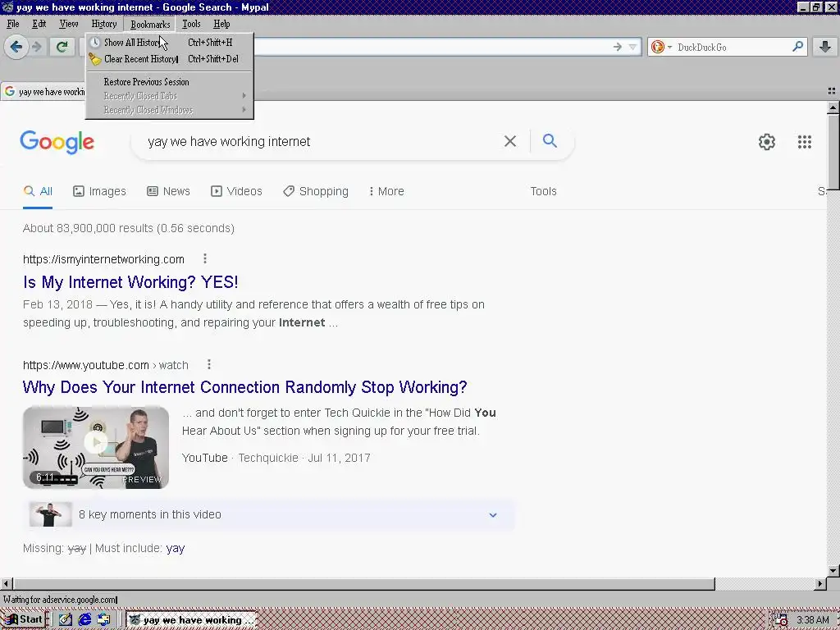
Task: Click the horizontal scrollbar thumb
Action: (363, 583)
